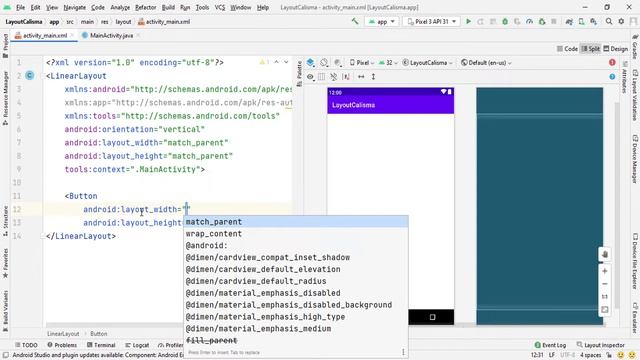Switch to Design view mode
Image resolution: width=640 pixels, height=360 pixels.
coord(616,49)
